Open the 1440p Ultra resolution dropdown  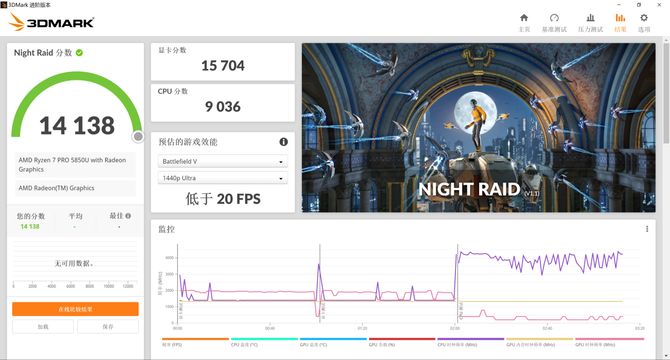223,178
